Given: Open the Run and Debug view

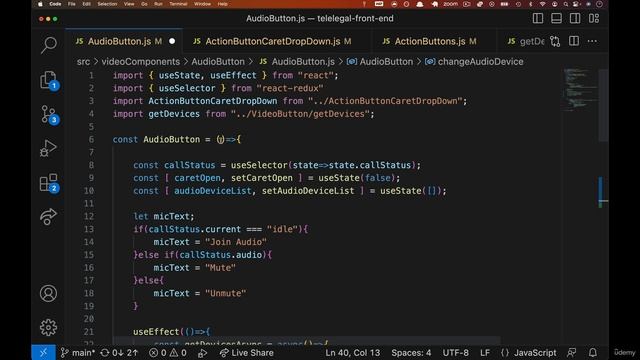Looking at the screenshot, I should pyautogui.click(x=49, y=149).
